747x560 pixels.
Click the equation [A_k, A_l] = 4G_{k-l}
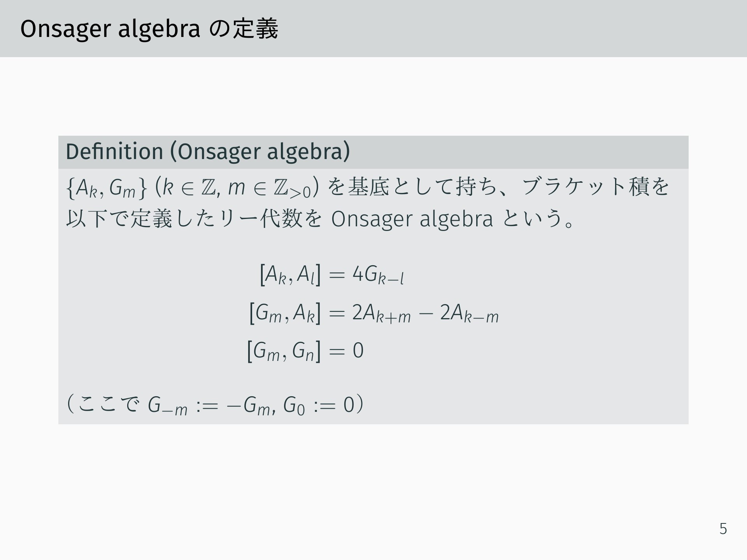pyautogui.click(x=332, y=275)
